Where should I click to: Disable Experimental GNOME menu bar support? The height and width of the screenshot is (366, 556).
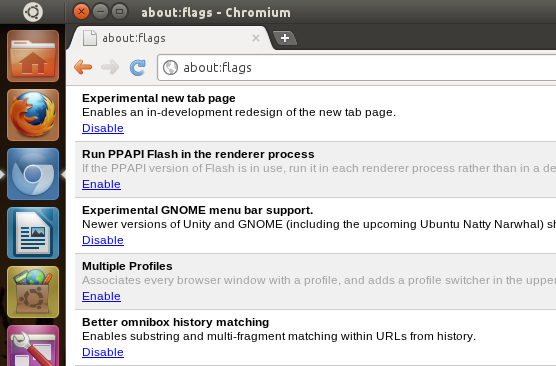103,240
